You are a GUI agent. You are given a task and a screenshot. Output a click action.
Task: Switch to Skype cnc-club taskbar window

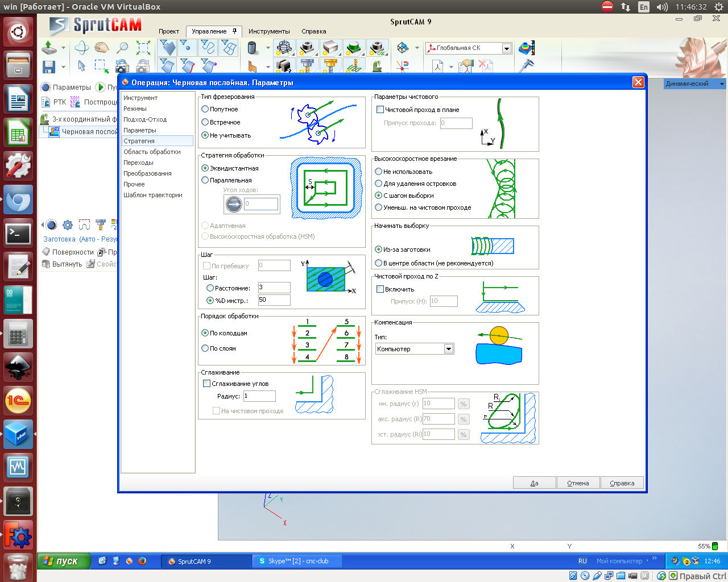[x=296, y=561]
